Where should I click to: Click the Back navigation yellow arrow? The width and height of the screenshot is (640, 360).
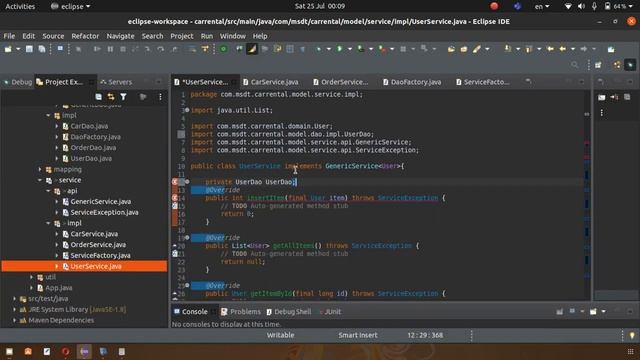(563, 49)
